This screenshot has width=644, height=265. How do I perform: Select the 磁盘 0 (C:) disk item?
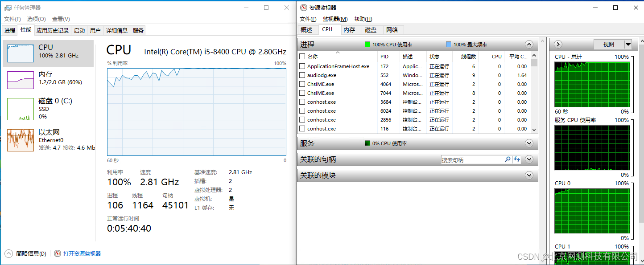tap(49, 109)
